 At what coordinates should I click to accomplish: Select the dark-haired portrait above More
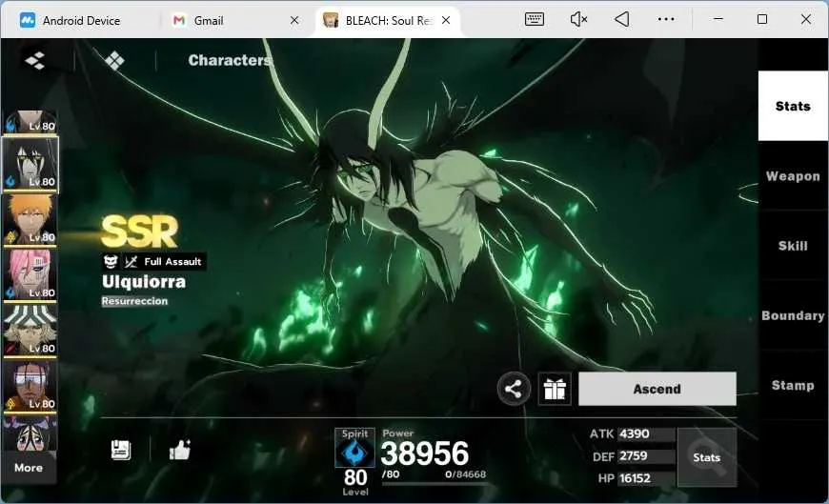tap(30, 433)
